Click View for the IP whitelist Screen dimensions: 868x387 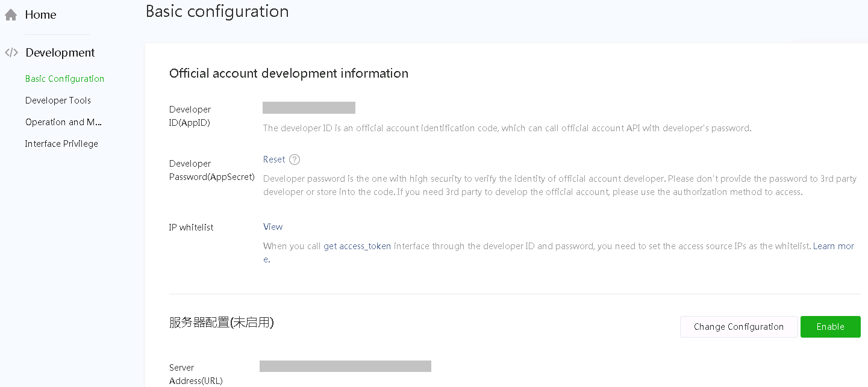pyautogui.click(x=273, y=227)
